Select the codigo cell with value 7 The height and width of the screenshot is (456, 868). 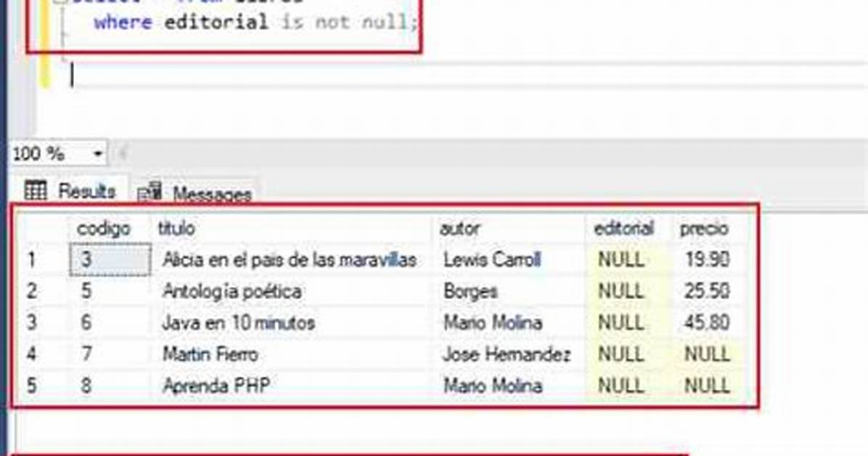pos(110,354)
